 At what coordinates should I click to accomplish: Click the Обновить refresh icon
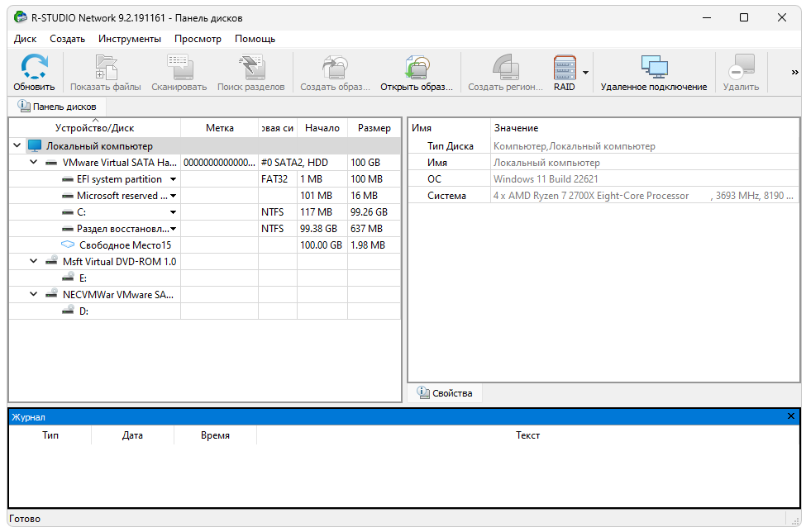pos(34,67)
